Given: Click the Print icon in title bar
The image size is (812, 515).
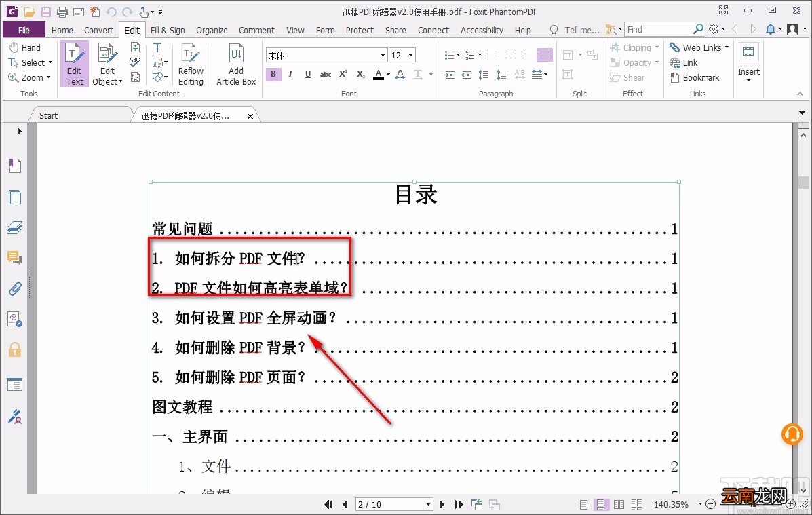Looking at the screenshot, I should click(62, 12).
